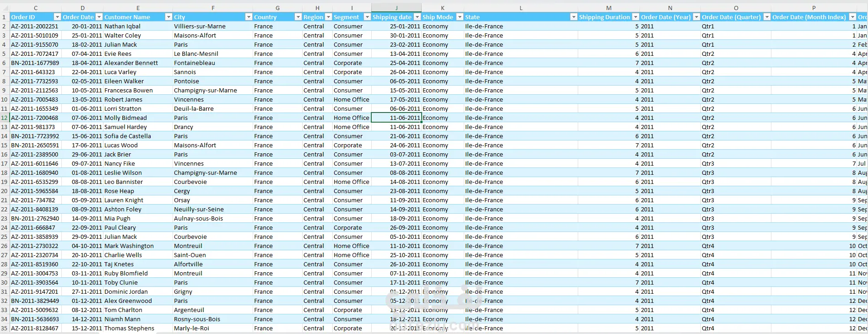868x334 pixels.
Task: Select column M by its header
Action: coord(609,8)
